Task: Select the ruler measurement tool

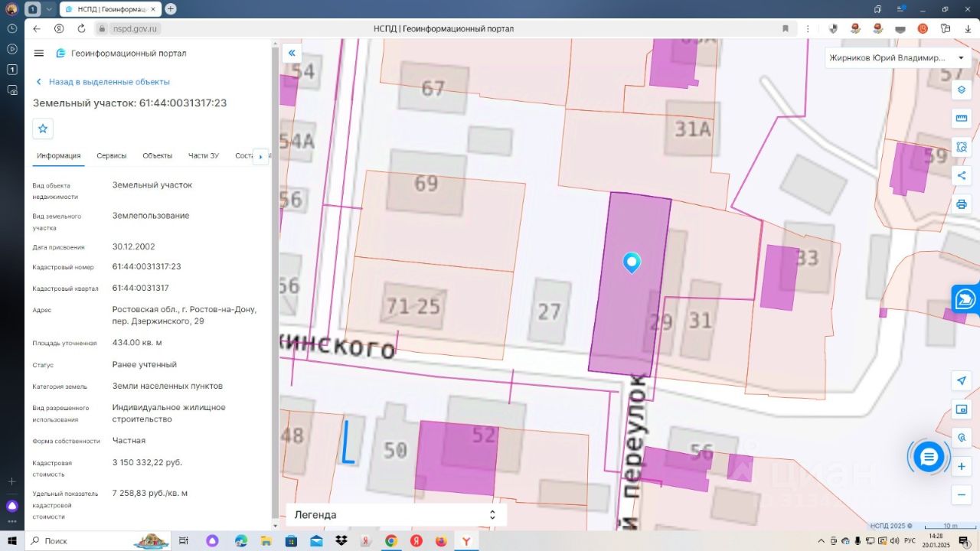Action: pyautogui.click(x=962, y=119)
